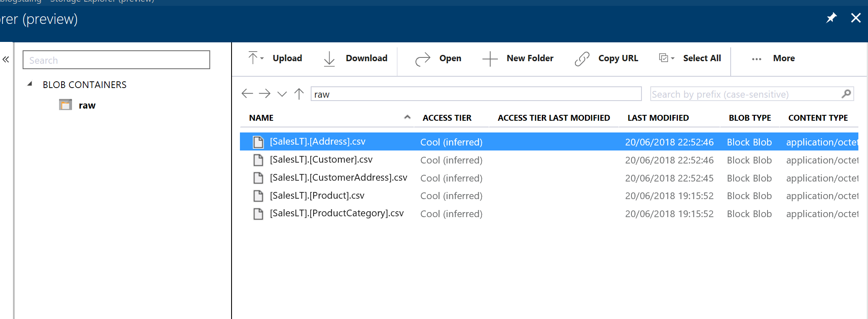This screenshot has width=868, height=319.
Task: Click the file icon beside [SalesLT].[Address].csv
Action: [258, 142]
